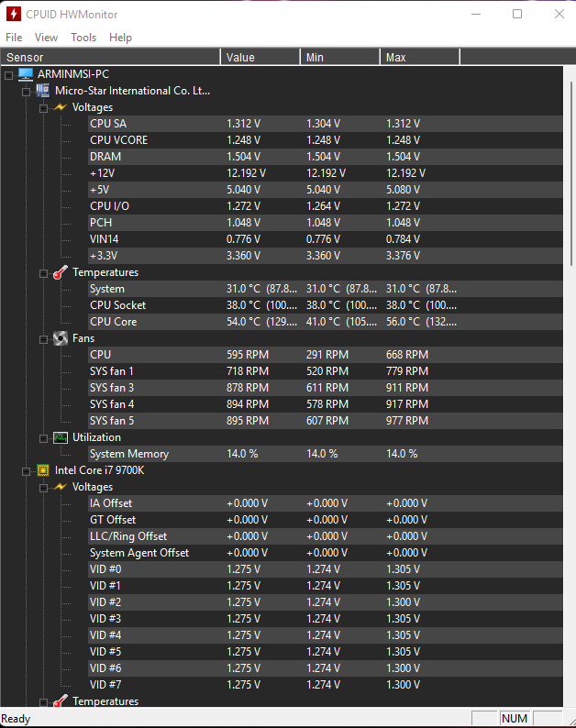The width and height of the screenshot is (576, 728).
Task: Select the VID #0 row
Action: (x=326, y=569)
